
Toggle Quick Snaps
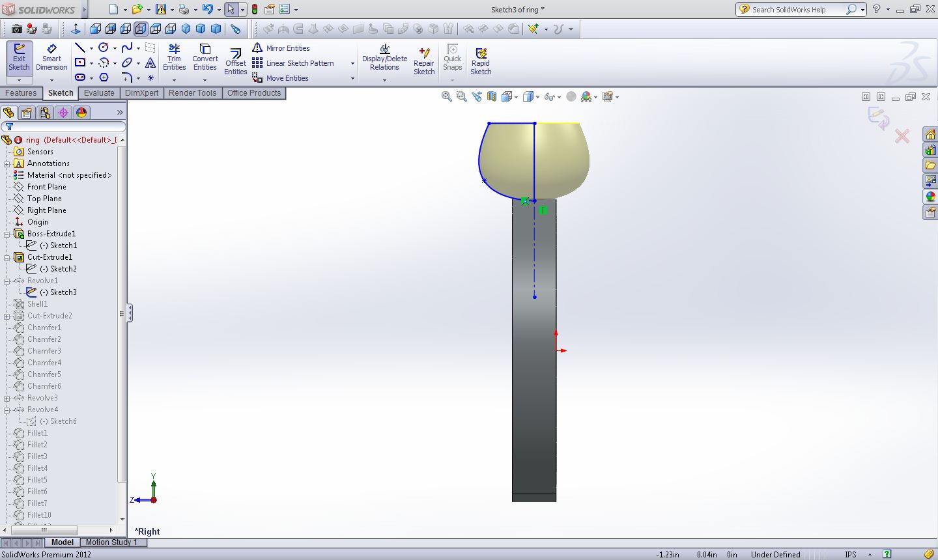coord(452,58)
